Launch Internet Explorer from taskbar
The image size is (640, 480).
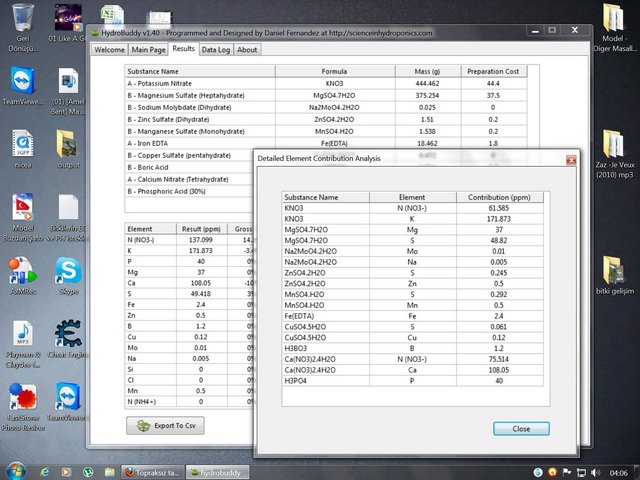44,472
